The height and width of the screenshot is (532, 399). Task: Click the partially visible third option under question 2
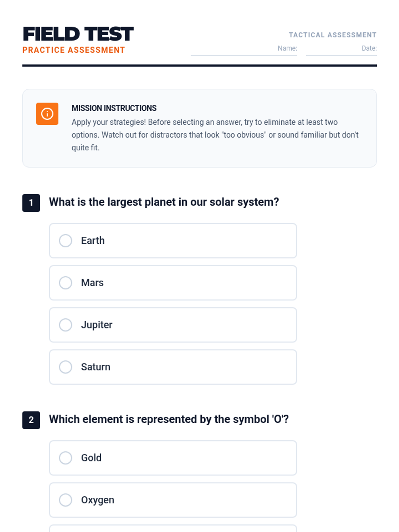[173, 528]
